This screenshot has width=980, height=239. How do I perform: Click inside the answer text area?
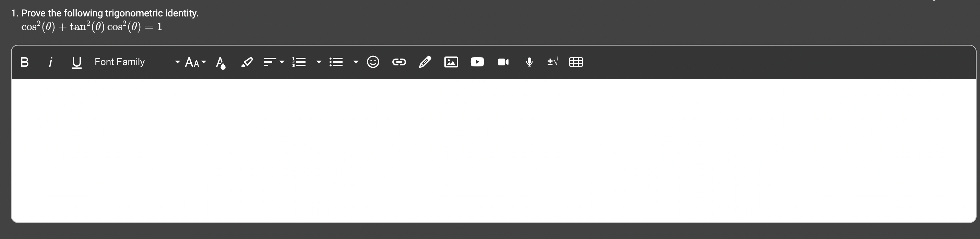click(493, 150)
